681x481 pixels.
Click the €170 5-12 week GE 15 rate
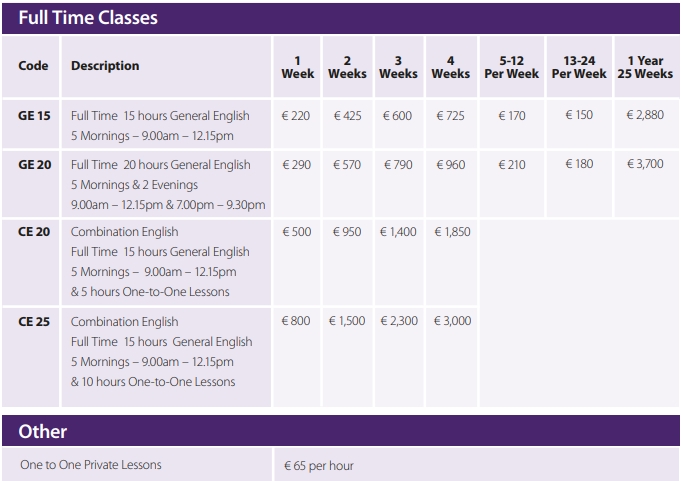click(x=512, y=116)
